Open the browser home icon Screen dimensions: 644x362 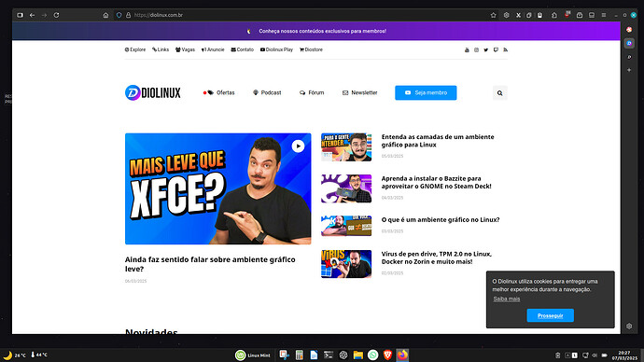point(105,15)
